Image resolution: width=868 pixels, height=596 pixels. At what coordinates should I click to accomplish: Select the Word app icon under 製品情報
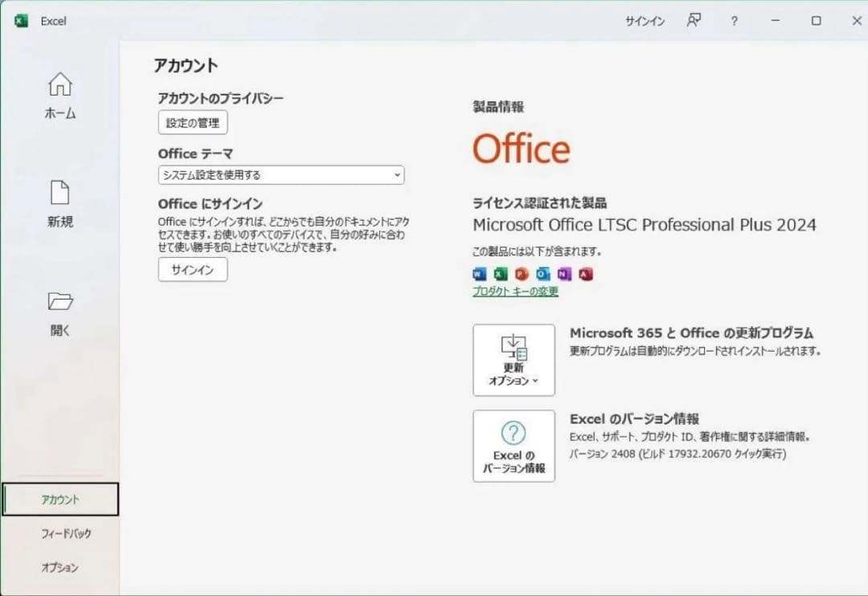point(480,274)
